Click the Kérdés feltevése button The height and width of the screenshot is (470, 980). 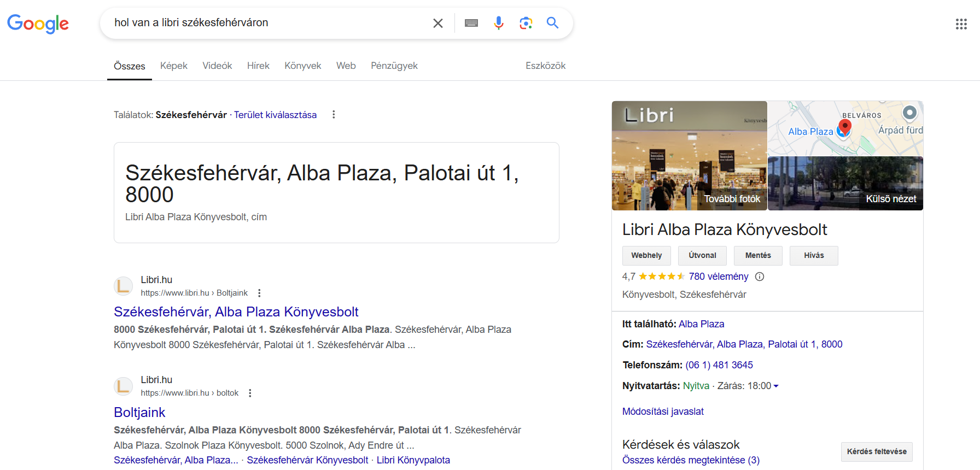tap(877, 451)
